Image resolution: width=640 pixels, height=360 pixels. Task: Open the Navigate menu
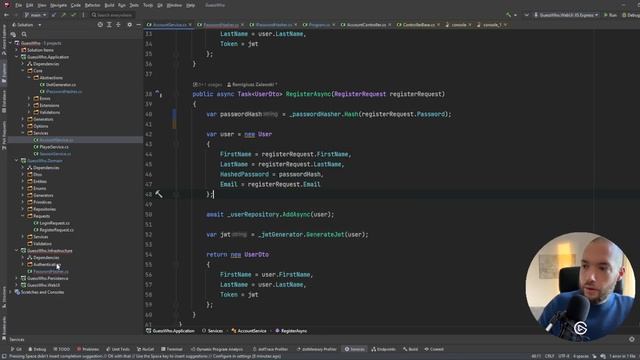(58, 5)
